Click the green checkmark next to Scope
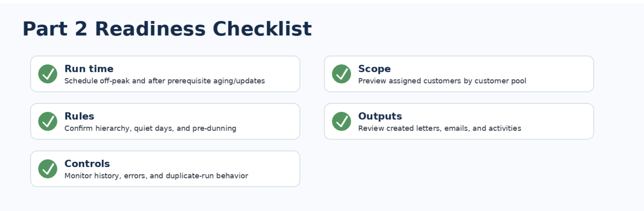This screenshot has height=211, width=644. tap(342, 74)
